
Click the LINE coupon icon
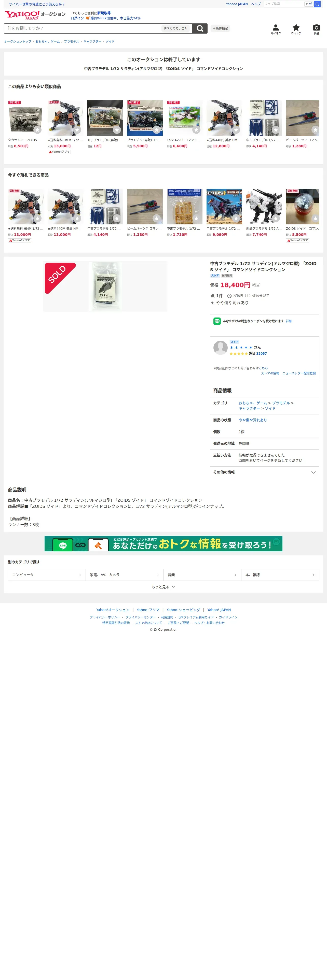tap(217, 321)
